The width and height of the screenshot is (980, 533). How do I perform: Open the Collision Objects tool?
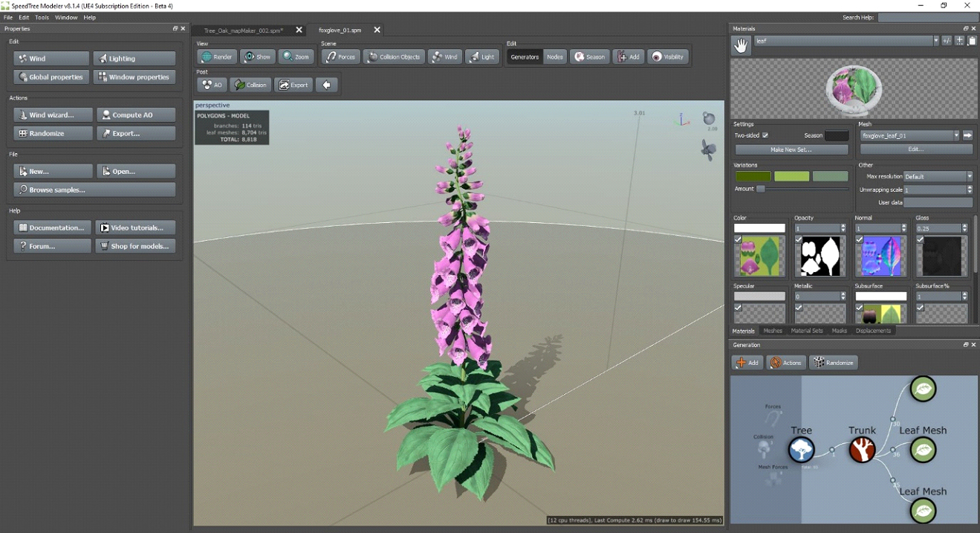(x=395, y=56)
